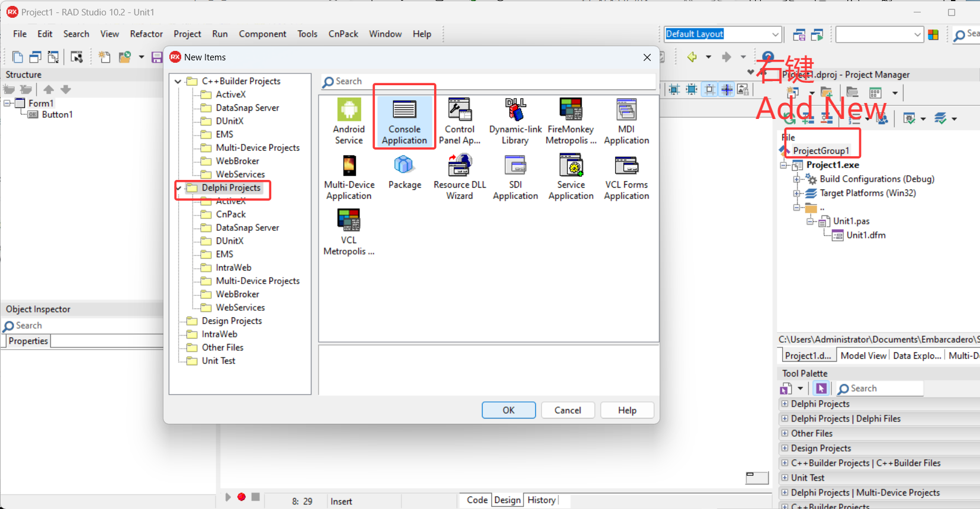The height and width of the screenshot is (509, 980).
Task: Open the File menu
Action: (x=20, y=34)
